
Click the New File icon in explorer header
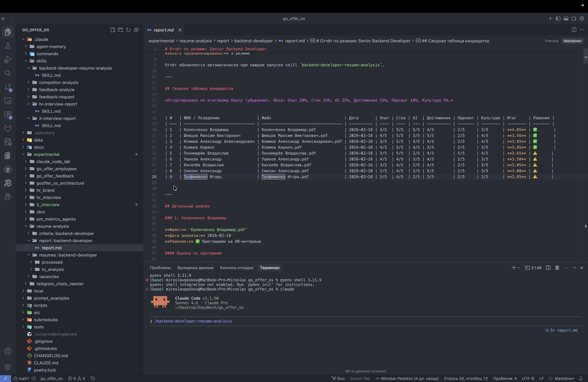click(113, 30)
